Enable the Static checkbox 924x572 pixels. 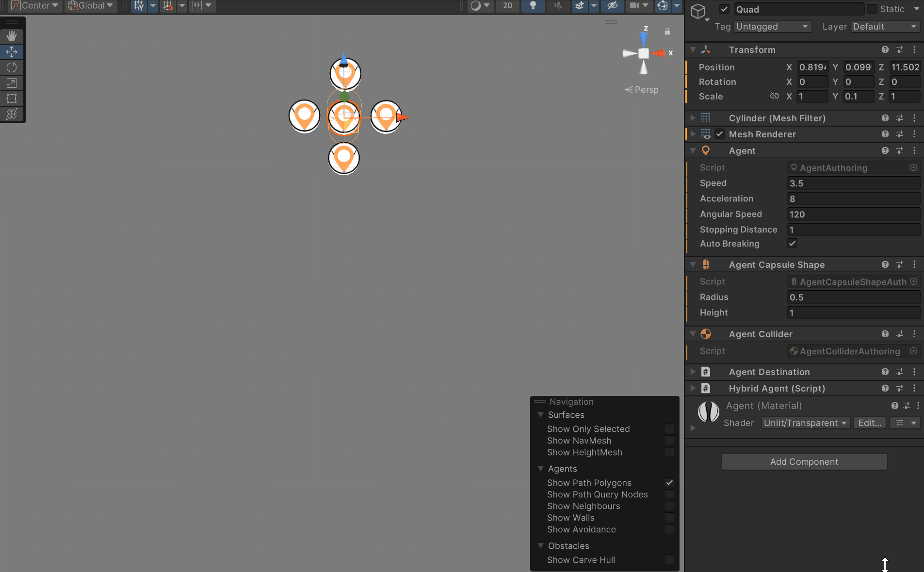pos(872,9)
